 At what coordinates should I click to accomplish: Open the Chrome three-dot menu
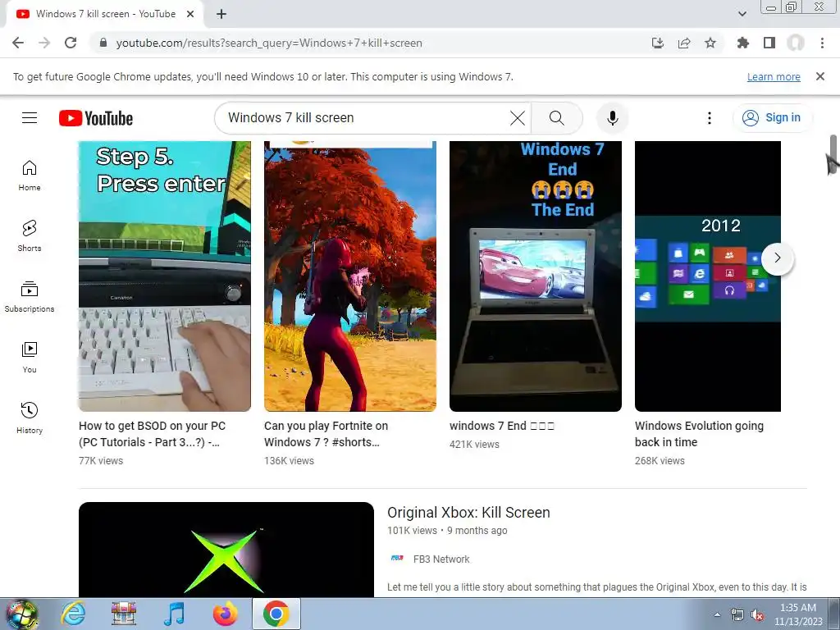[822, 43]
